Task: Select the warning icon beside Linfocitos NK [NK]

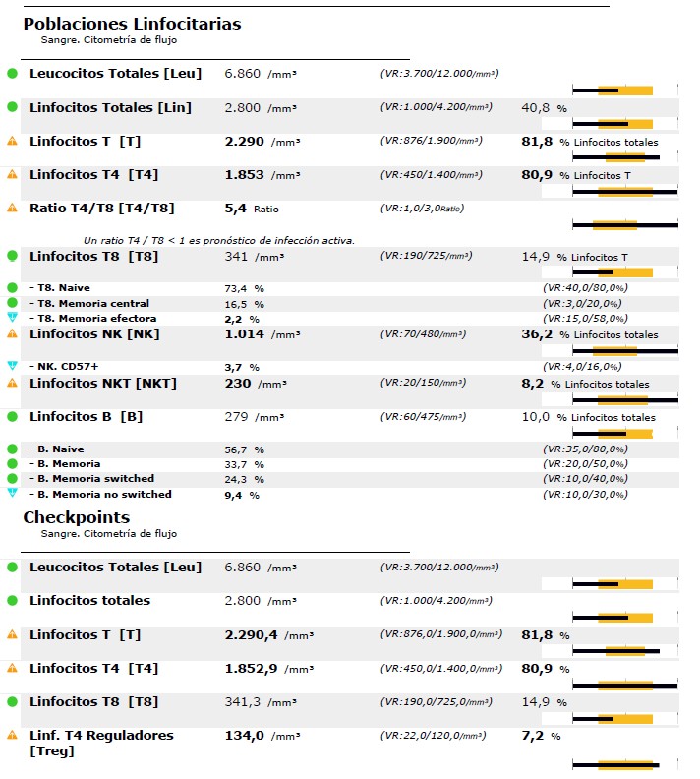Action: tap(12, 333)
